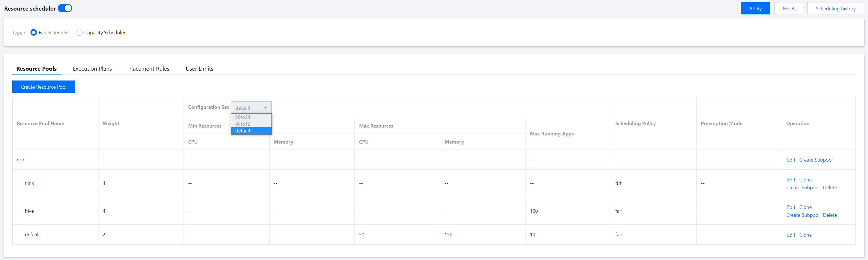Click the hive scheduling policy fair
868x260 pixels.
[x=619, y=211]
